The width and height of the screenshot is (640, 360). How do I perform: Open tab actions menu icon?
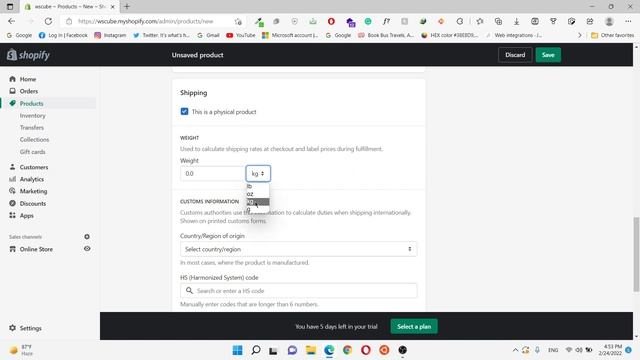click(x=10, y=7)
